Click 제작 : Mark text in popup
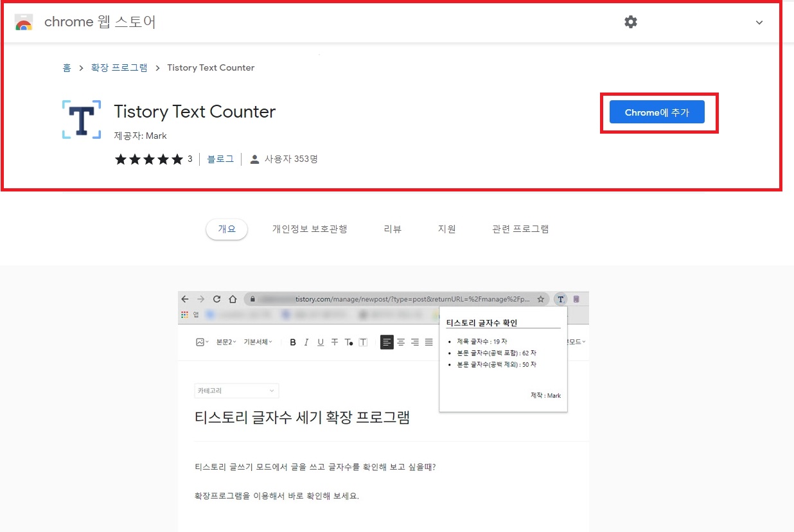Viewport: 794px width, 532px height. coord(545,396)
